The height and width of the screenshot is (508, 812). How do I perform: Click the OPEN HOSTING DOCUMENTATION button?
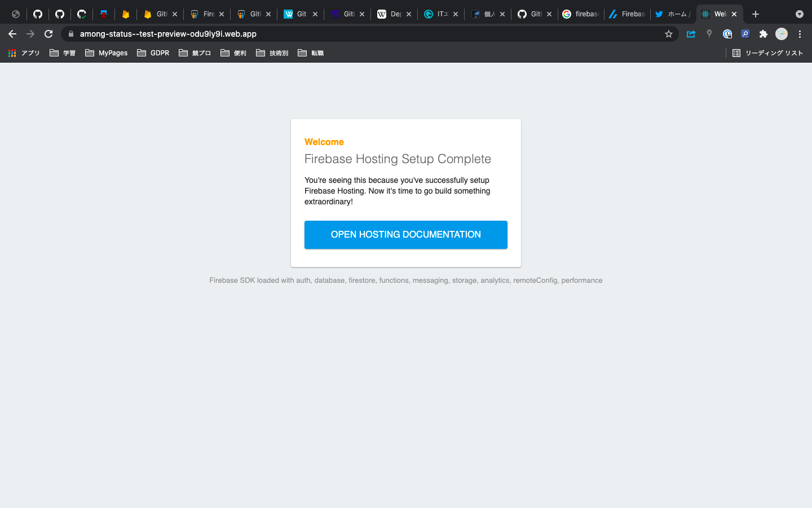pos(406,235)
